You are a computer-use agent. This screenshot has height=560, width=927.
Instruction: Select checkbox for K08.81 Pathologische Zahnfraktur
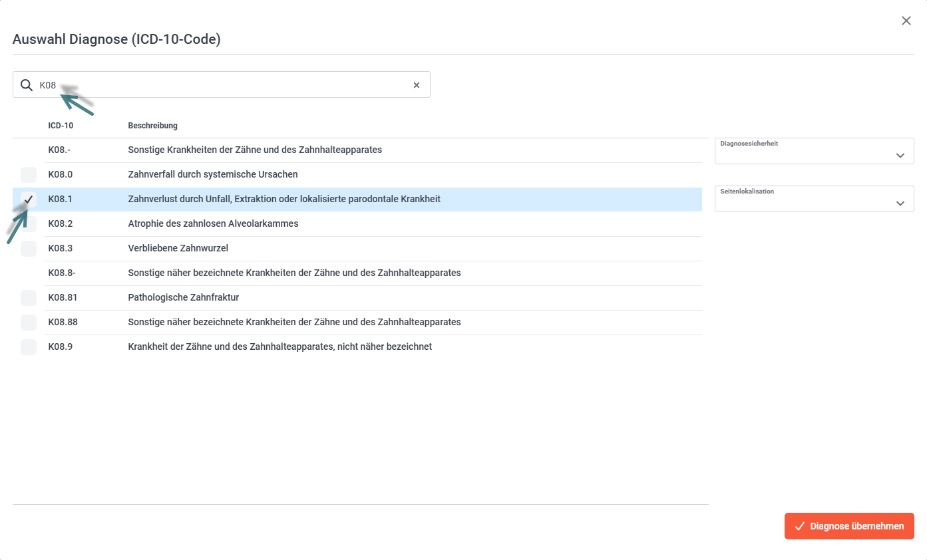tap(29, 298)
